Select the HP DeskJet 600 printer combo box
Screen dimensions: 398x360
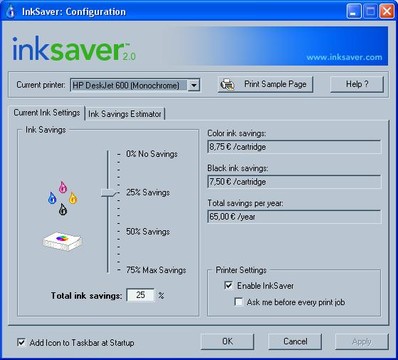[x=135, y=85]
